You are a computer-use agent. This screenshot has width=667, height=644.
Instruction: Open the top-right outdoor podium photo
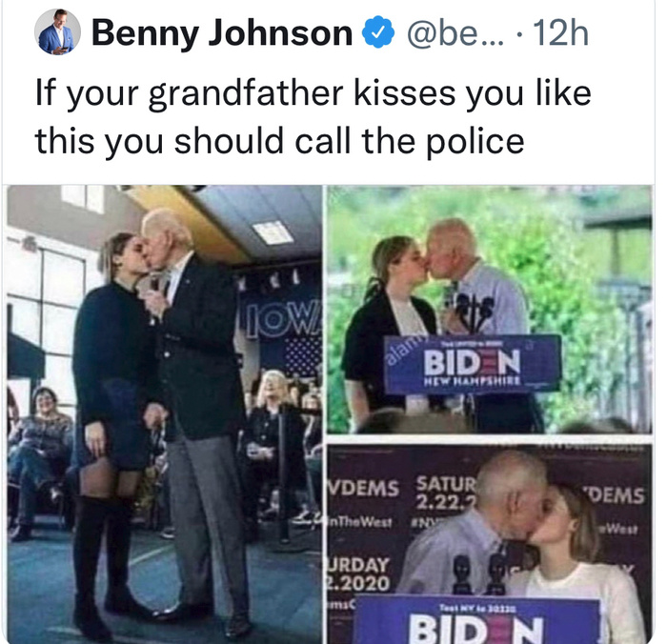click(x=489, y=310)
